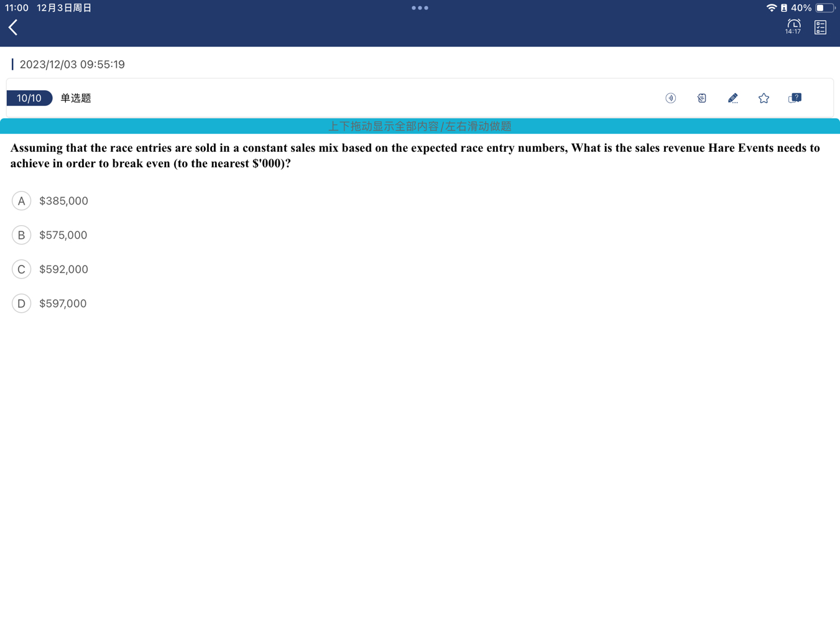This screenshot has height=630, width=840.
Task: Open the notes clipboard icon
Action: [701, 98]
